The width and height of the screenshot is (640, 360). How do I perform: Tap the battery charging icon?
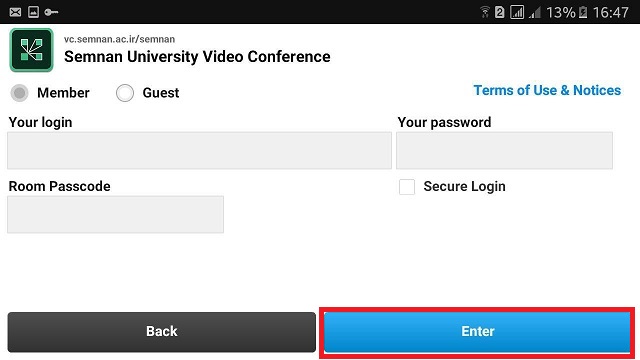coord(583,12)
